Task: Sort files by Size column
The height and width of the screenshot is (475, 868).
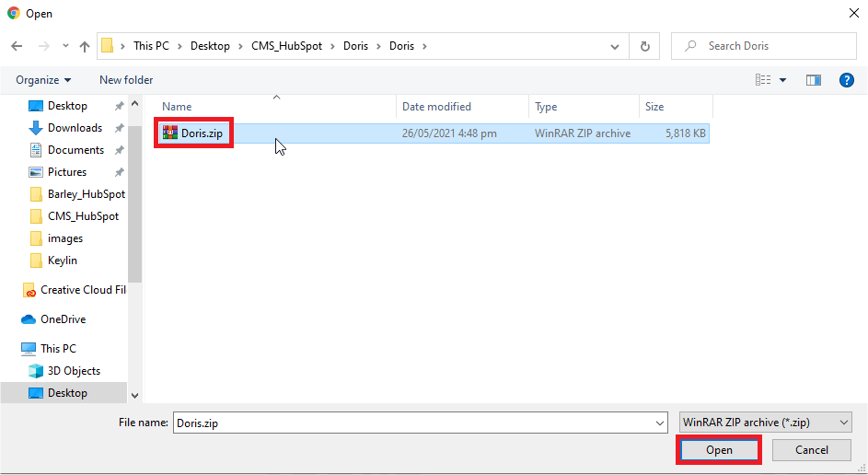Action: (654, 107)
